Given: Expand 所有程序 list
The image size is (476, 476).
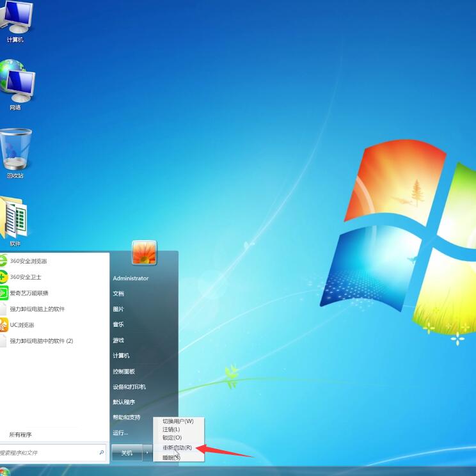Looking at the screenshot, I should [x=20, y=434].
